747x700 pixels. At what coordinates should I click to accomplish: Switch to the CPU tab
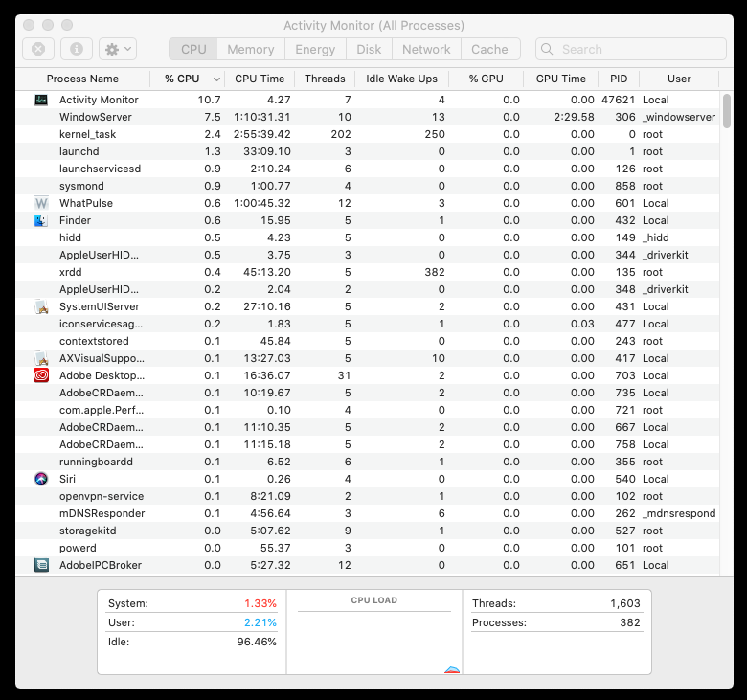pos(193,49)
